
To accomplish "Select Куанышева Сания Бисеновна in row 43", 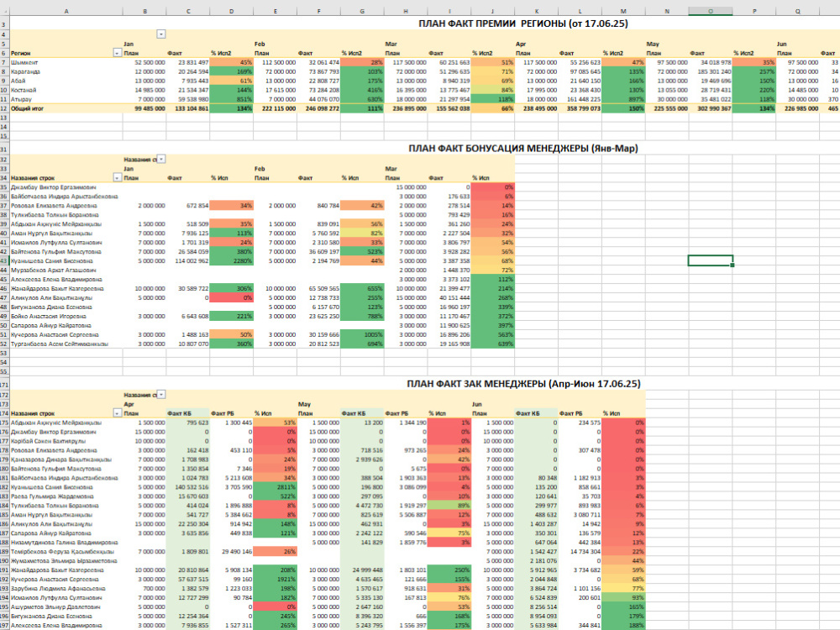I will (x=66, y=261).
